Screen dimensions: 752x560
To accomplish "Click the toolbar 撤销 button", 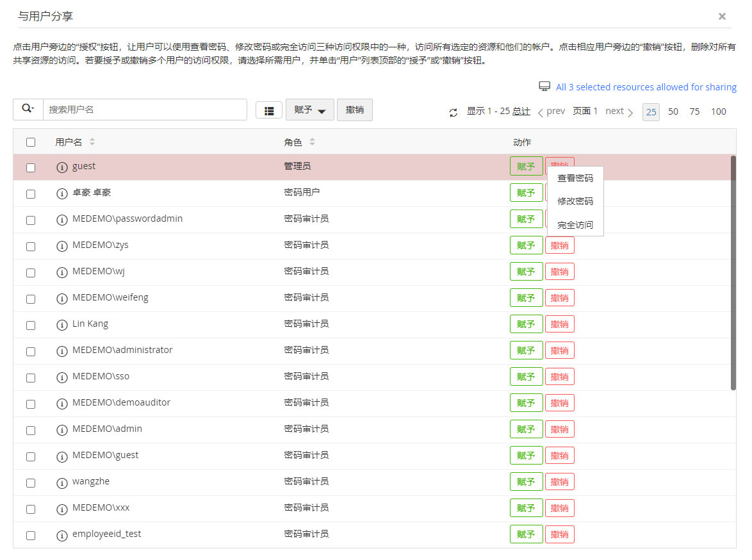I will coord(354,110).
